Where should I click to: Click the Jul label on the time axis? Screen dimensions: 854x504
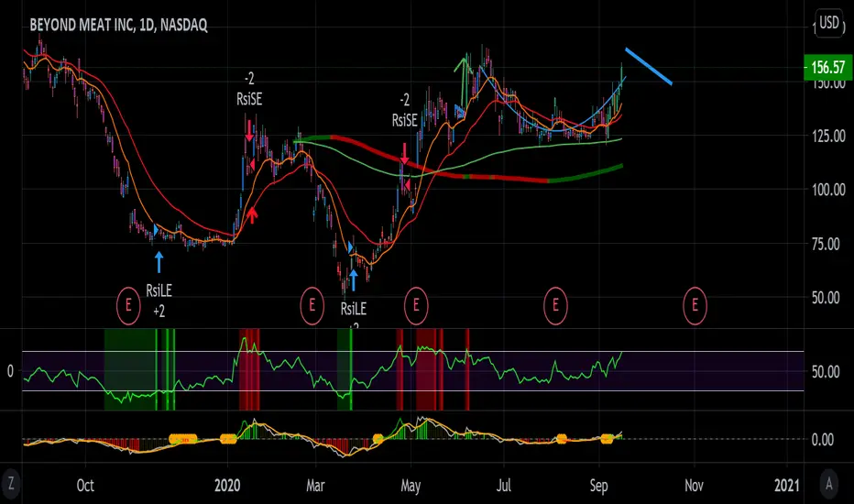(504, 485)
